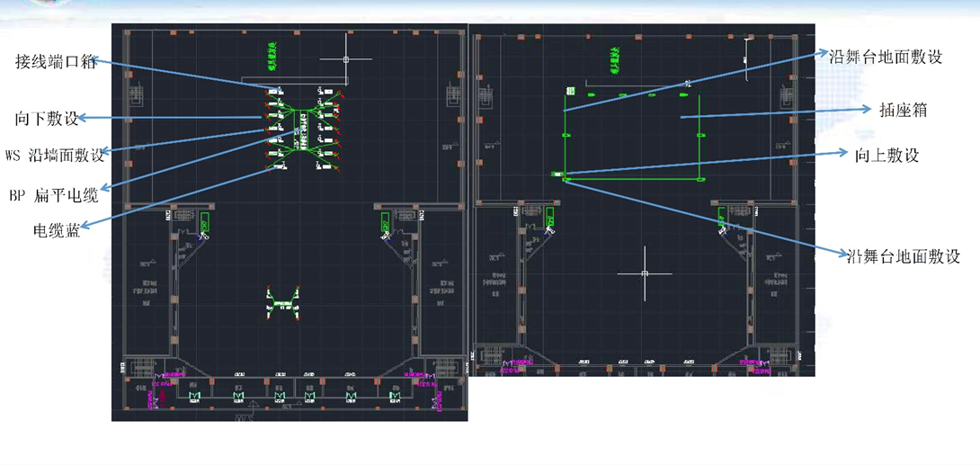Select green box at left stair of left plan
980x465 pixels.
[x=204, y=222]
